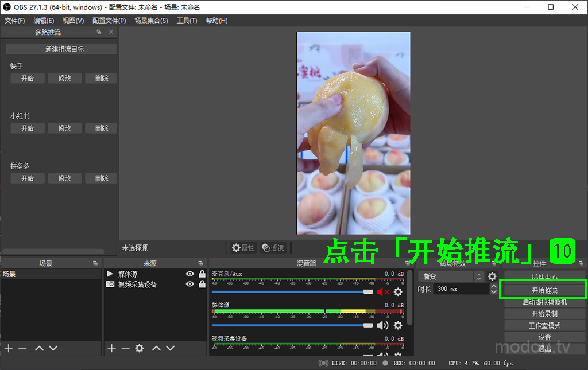This screenshot has height=370, width=588.
Task: Open 麦克风/Aux audio settings gear
Action: tap(398, 292)
